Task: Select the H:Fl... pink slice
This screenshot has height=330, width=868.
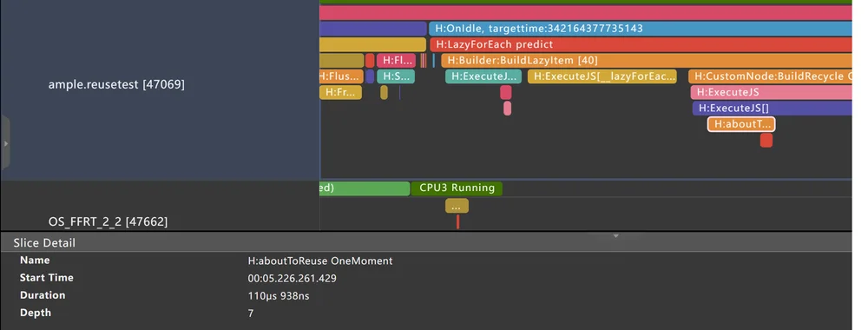Action: coord(396,60)
